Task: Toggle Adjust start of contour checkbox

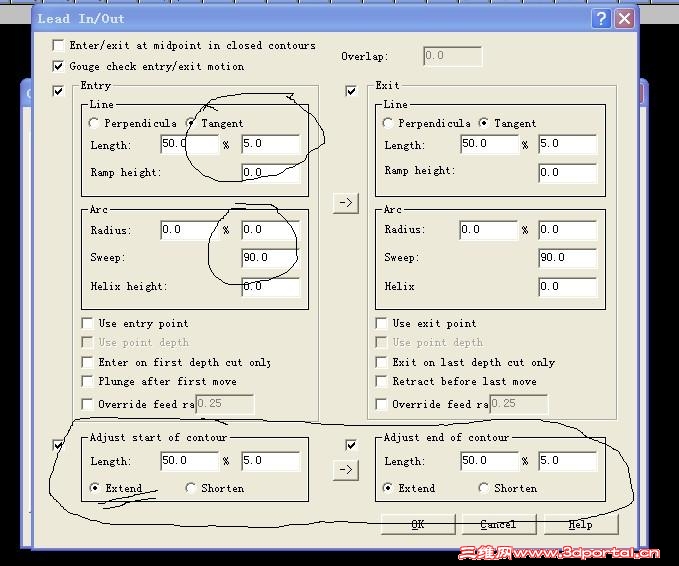Action: (x=58, y=445)
